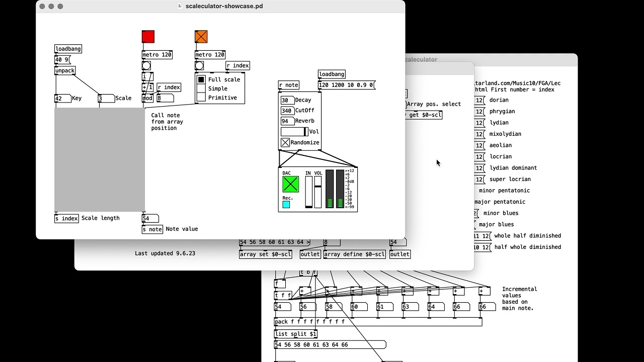Click the r index object above the radio
Viewport: 644px width, 362px height.
[237, 66]
